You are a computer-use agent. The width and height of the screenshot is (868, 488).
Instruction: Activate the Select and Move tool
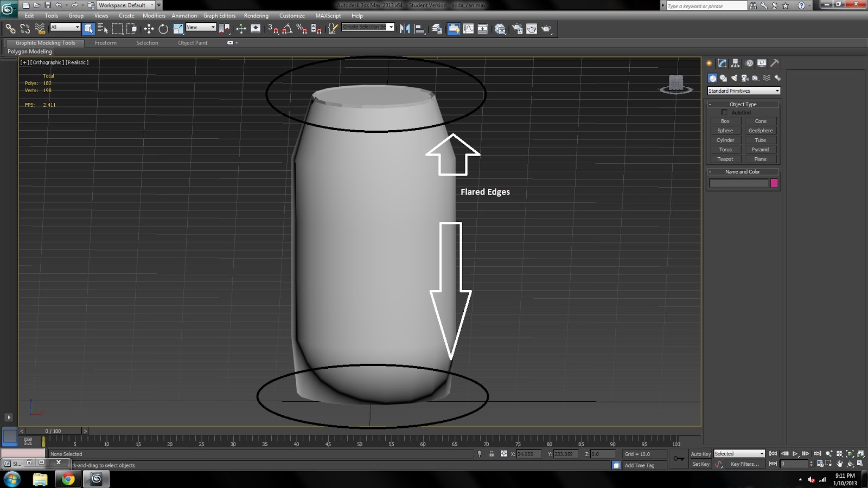[x=149, y=28]
